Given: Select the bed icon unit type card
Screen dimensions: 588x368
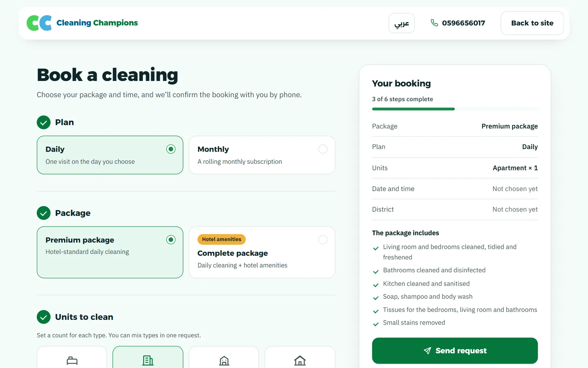Looking at the screenshot, I should [x=72, y=358].
